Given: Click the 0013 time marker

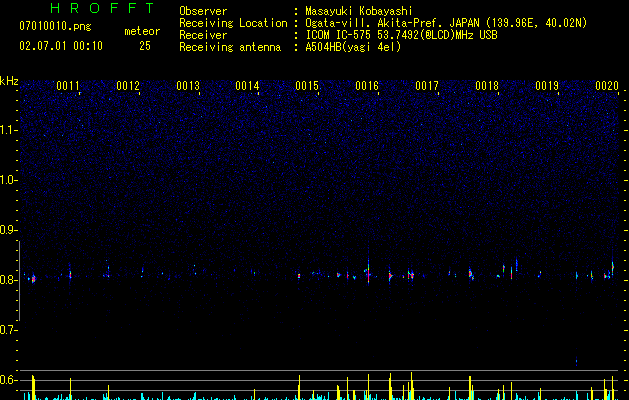Looking at the screenshot, I should click(x=188, y=86).
